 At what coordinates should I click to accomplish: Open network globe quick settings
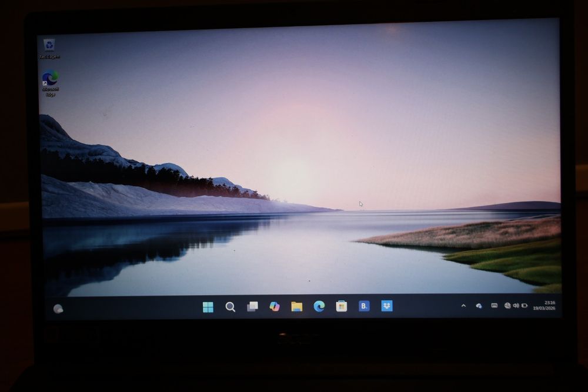click(x=507, y=306)
